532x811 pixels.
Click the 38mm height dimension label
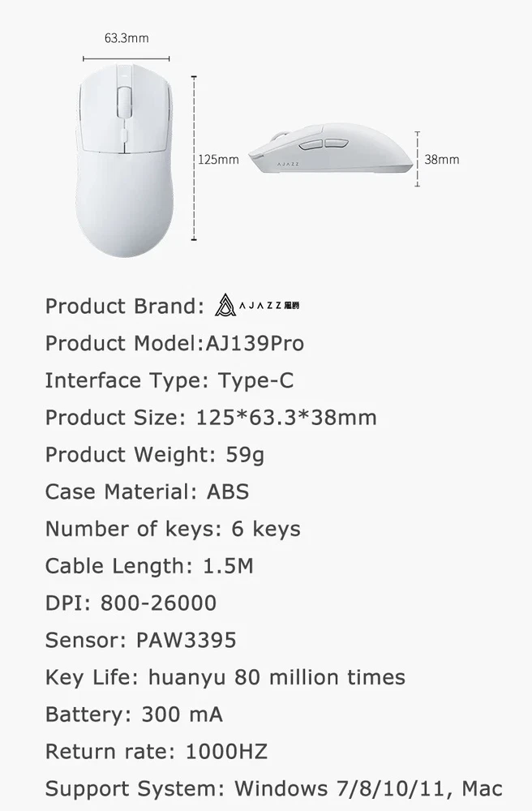tap(441, 160)
